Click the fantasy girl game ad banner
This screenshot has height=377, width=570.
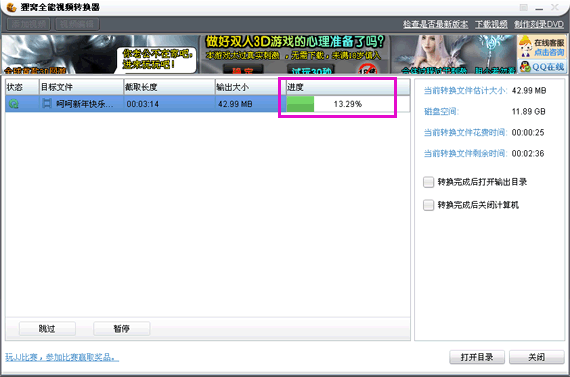(453, 54)
